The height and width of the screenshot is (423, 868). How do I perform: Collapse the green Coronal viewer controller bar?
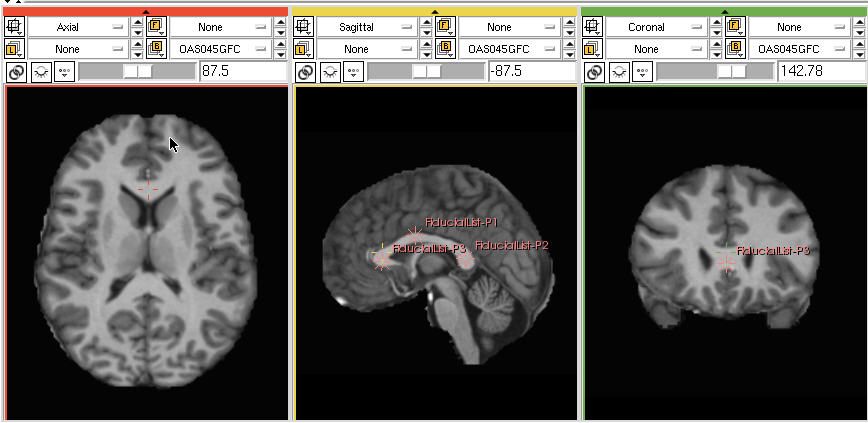[724, 11]
